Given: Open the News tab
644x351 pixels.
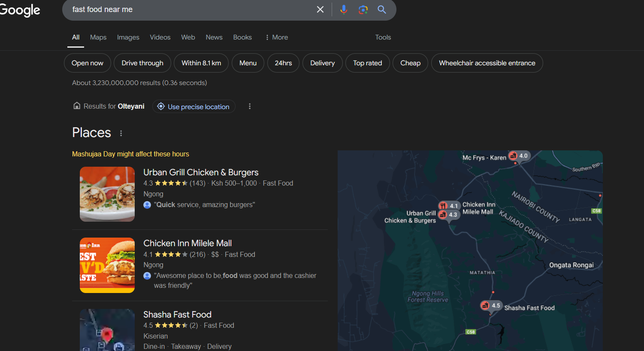Looking at the screenshot, I should 214,37.
